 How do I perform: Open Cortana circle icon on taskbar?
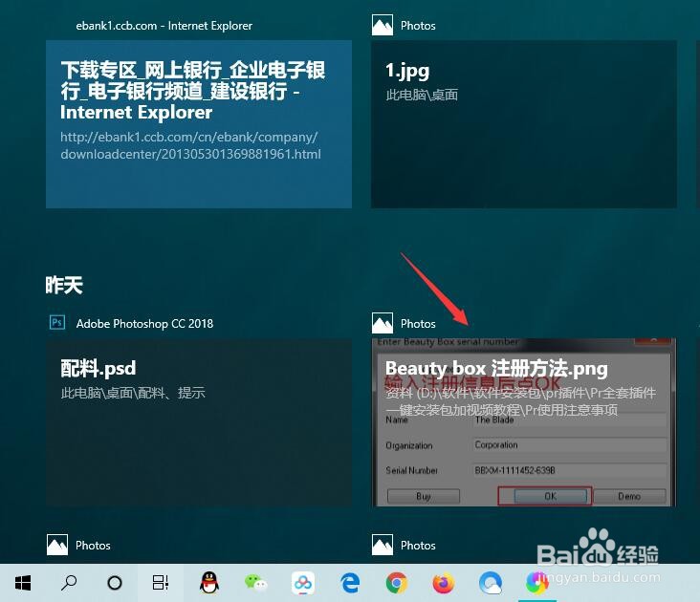[115, 583]
